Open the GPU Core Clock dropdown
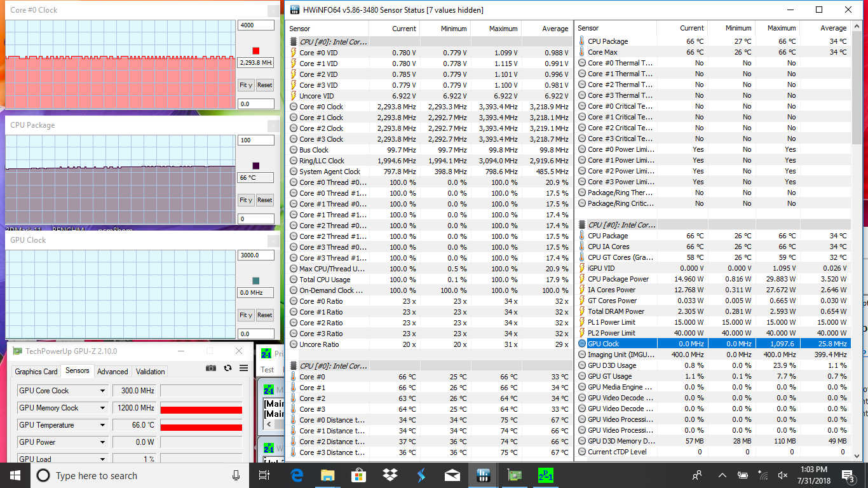This screenshot has height=488, width=868. pos(102,391)
